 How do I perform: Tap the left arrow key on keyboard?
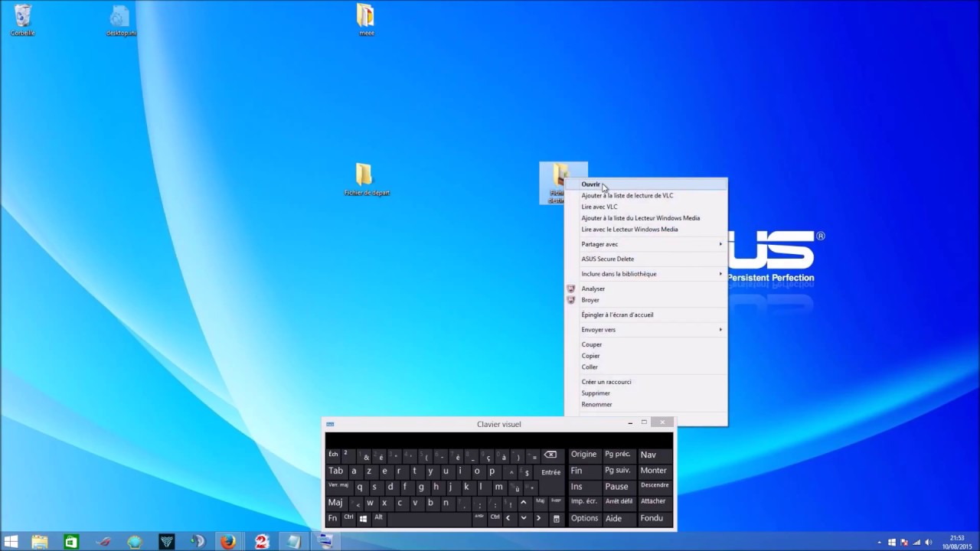(x=508, y=518)
